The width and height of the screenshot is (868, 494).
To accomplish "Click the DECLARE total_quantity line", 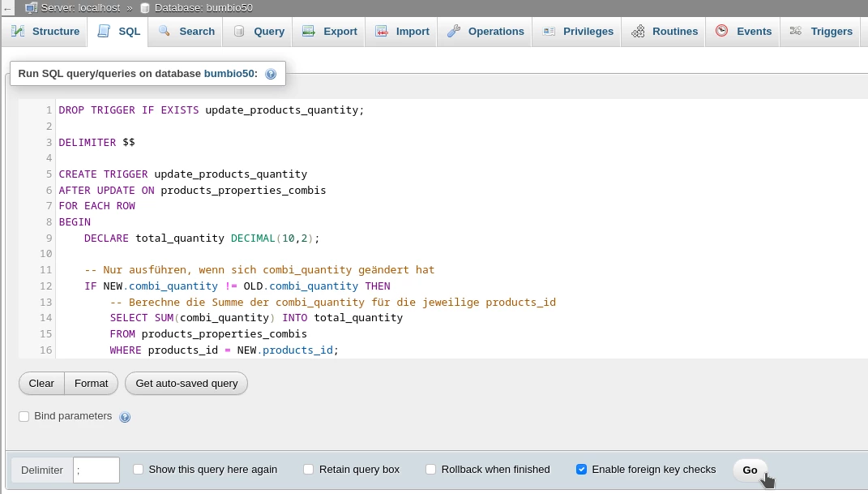I will click(202, 238).
